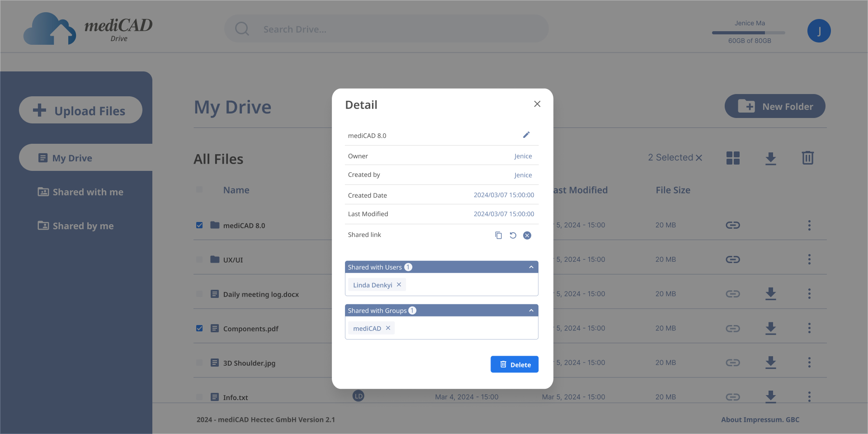Image resolution: width=868 pixels, height=434 pixels.
Task: Regenerate the shared link
Action: 513,235
